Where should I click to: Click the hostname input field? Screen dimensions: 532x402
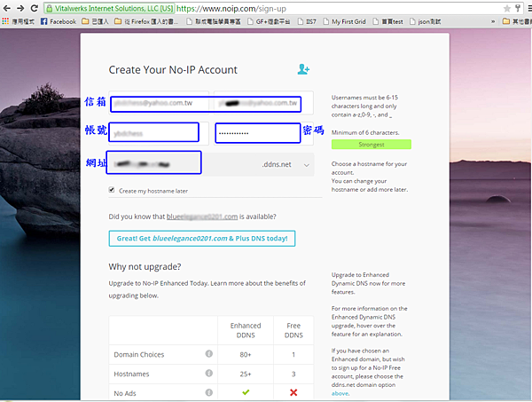click(154, 163)
